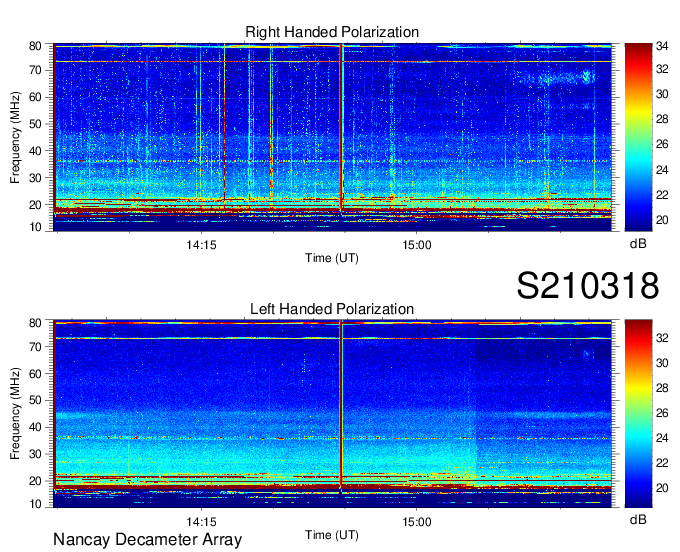Select the S210318 observation label
The image size is (680, 552).
pos(588,286)
